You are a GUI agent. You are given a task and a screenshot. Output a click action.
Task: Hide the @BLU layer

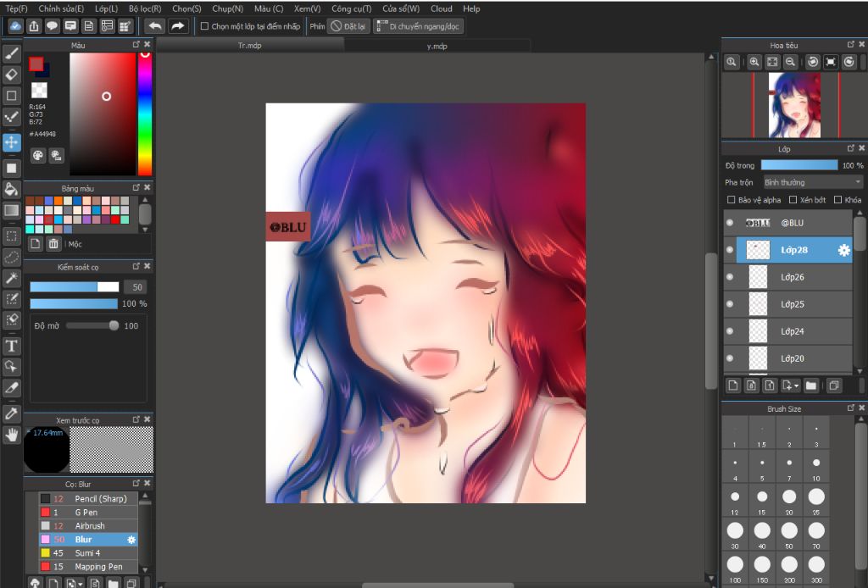pyautogui.click(x=730, y=222)
